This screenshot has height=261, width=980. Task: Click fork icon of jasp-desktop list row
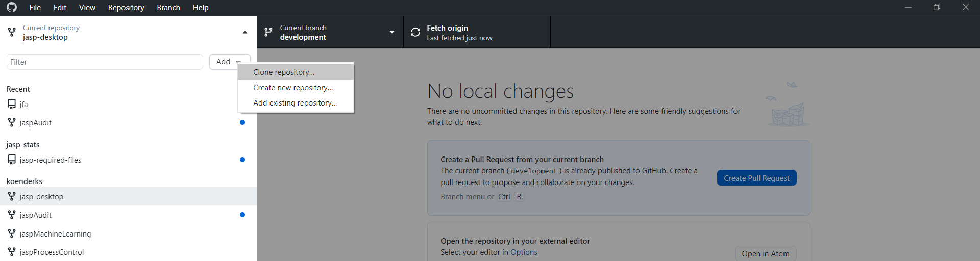(x=12, y=196)
